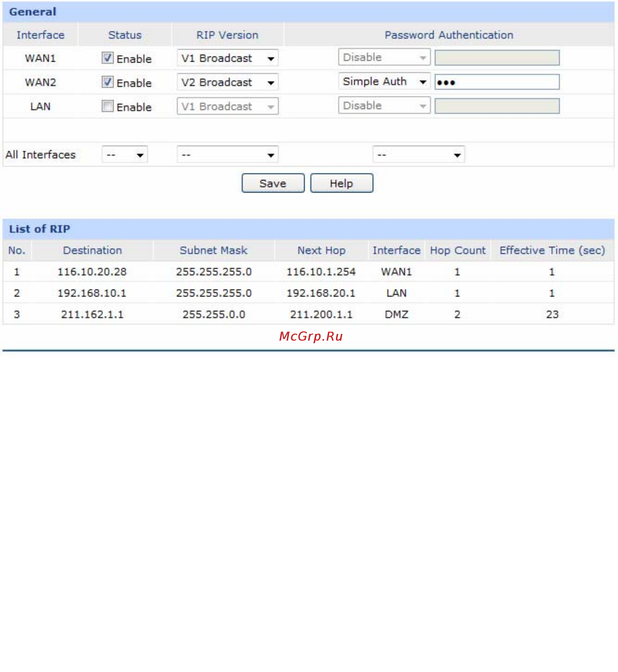Screen dimensions: 618x672
Task: Select destination 211.162.1.1 cell
Action: [92, 315]
